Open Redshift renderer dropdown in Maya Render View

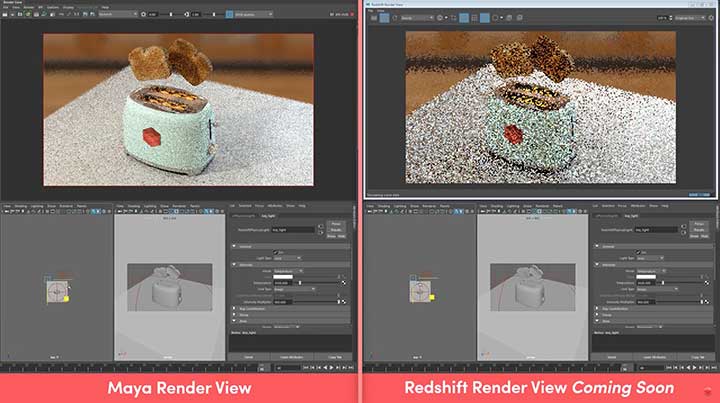(115, 16)
